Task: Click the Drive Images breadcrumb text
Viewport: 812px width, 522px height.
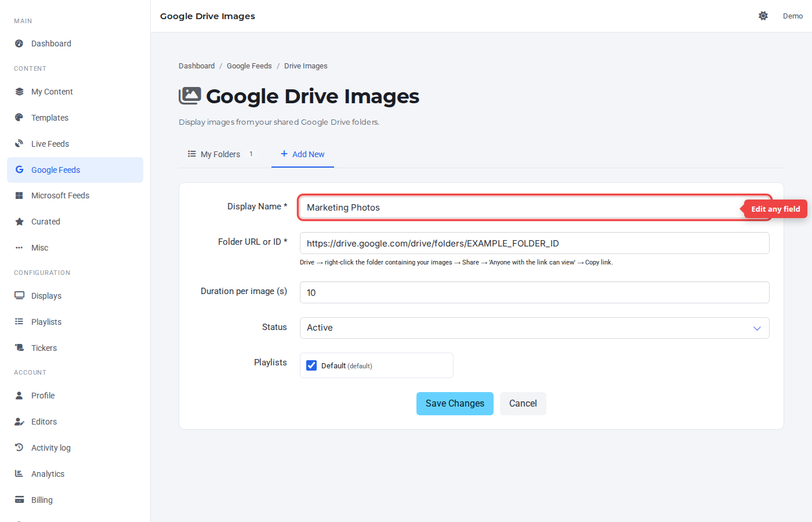Action: (x=306, y=66)
